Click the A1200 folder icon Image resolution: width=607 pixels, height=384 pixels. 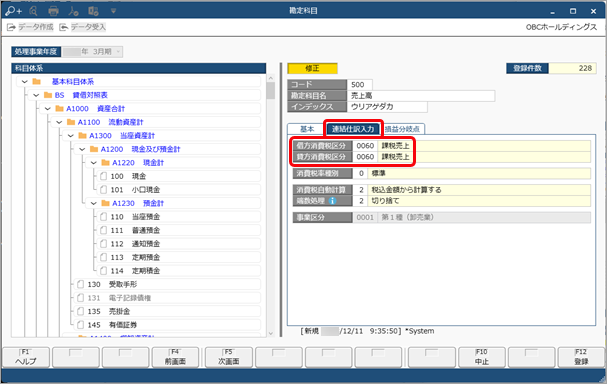(94, 149)
